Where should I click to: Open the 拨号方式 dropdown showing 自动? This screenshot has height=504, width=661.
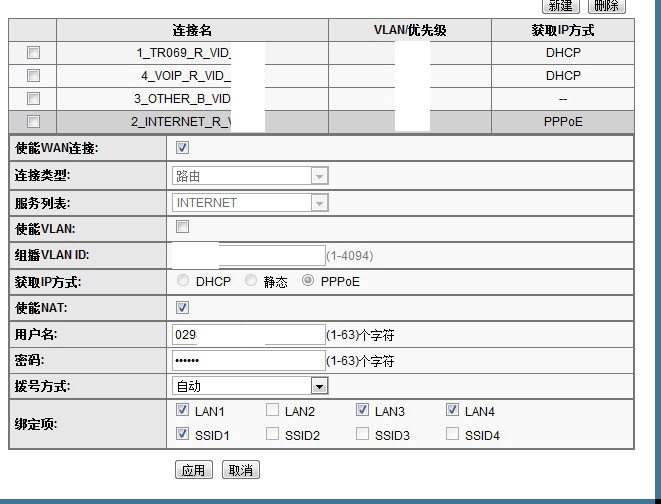250,386
